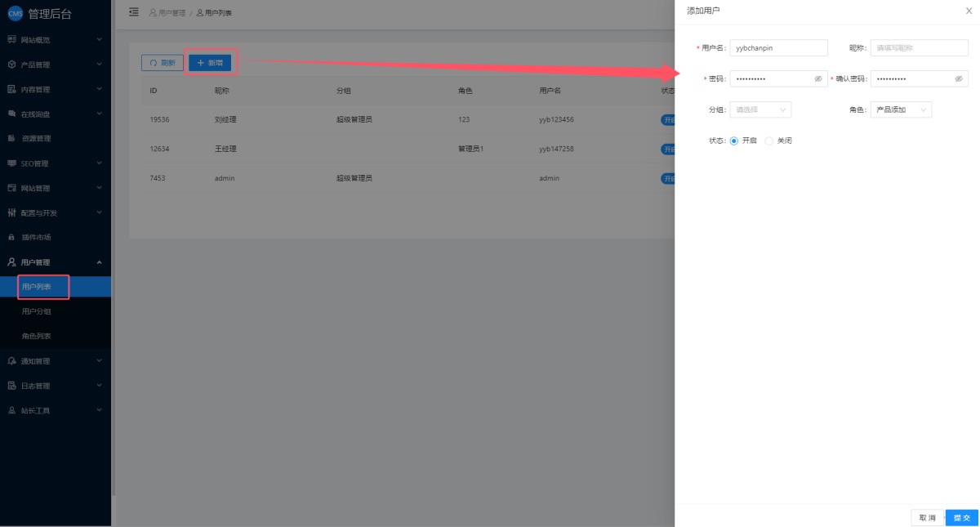Click the 用户管理 person icon in sidebar
Screen dimensions: 980x527
[x=11, y=262]
